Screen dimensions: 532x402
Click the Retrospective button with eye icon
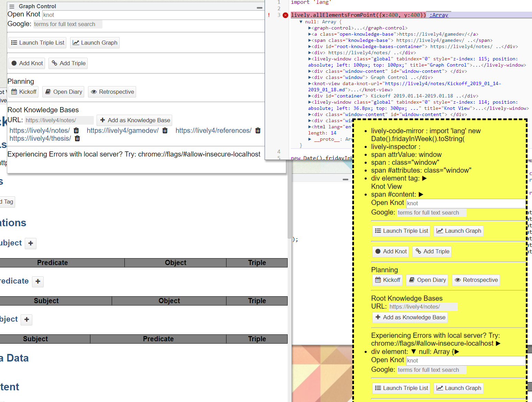point(112,92)
